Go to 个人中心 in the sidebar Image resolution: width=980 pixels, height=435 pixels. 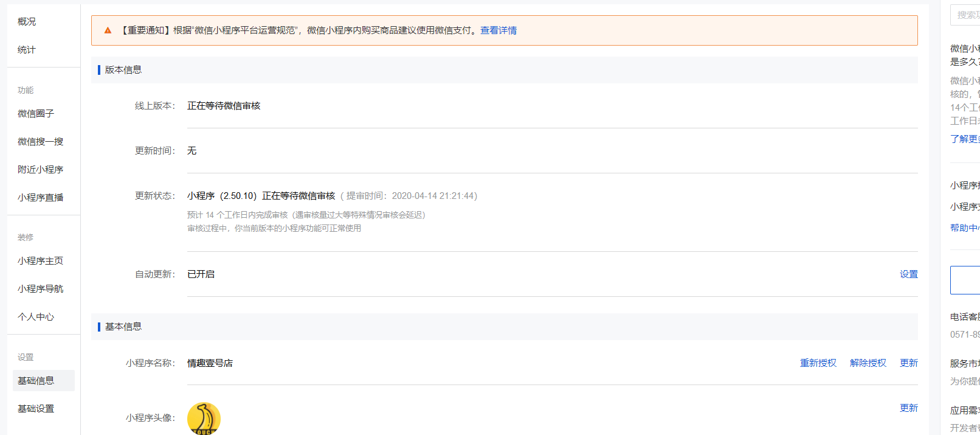[x=36, y=317]
